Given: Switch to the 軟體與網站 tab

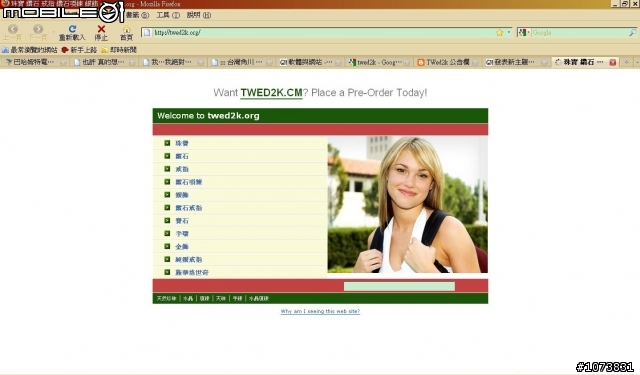Looking at the screenshot, I should [x=309, y=62].
